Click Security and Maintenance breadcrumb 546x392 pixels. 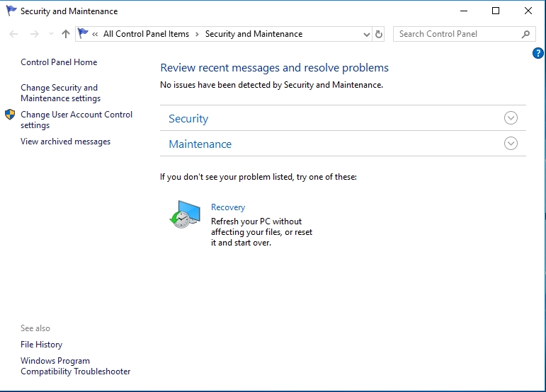[x=254, y=34]
